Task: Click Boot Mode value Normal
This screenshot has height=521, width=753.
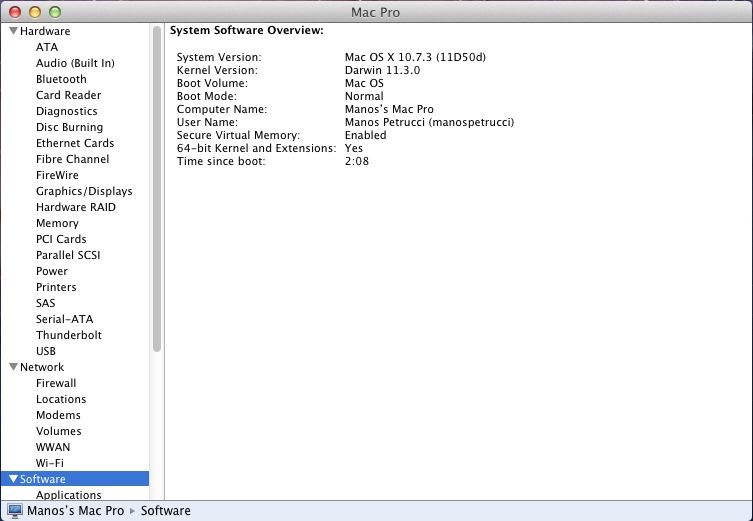Action: click(364, 96)
